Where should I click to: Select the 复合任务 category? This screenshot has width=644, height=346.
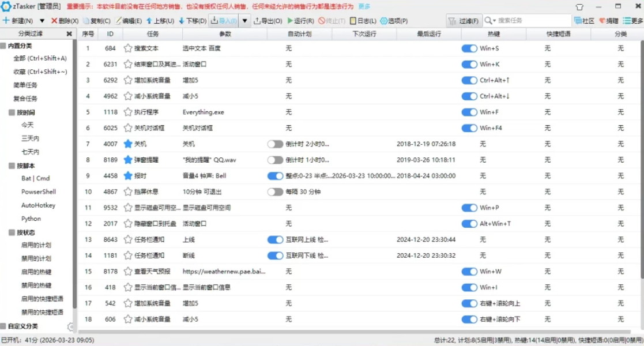(25, 99)
